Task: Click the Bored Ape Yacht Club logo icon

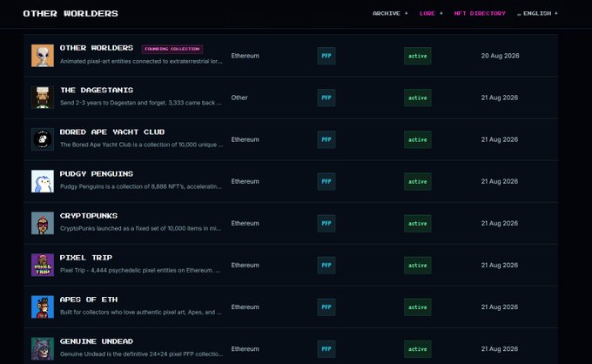Action: (43, 139)
